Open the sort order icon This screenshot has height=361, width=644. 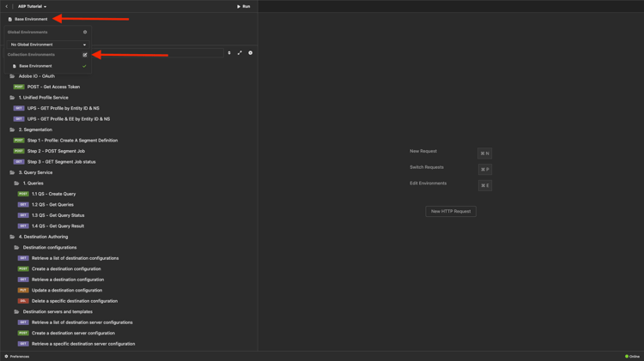pos(229,53)
